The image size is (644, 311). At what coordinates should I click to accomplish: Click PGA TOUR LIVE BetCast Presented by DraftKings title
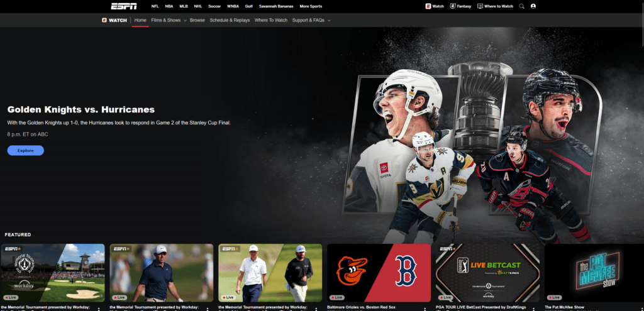pyautogui.click(x=479, y=307)
